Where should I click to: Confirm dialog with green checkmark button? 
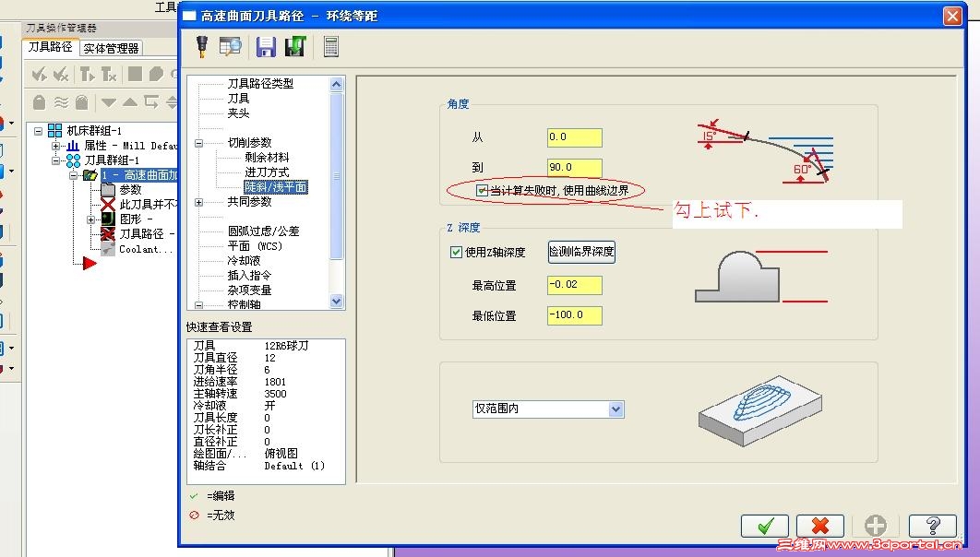[x=765, y=526]
